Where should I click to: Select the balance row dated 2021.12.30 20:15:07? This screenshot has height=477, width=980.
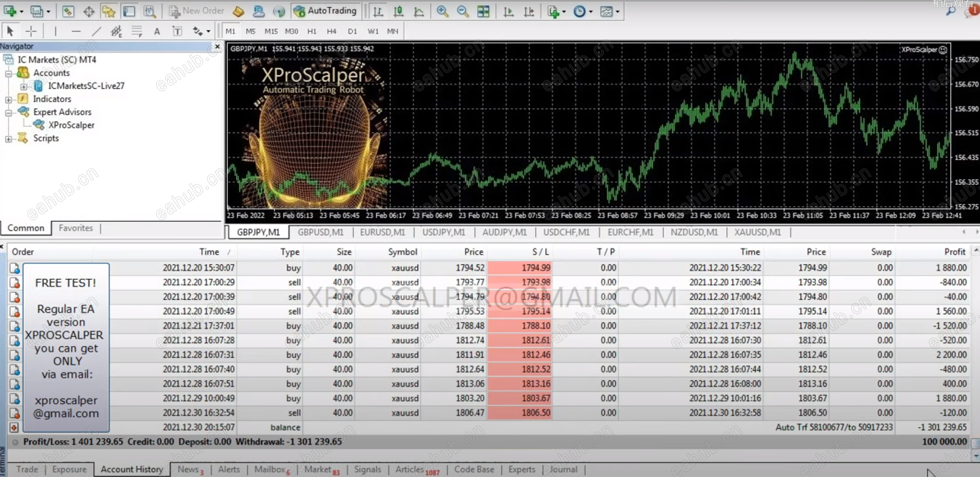coord(489,427)
